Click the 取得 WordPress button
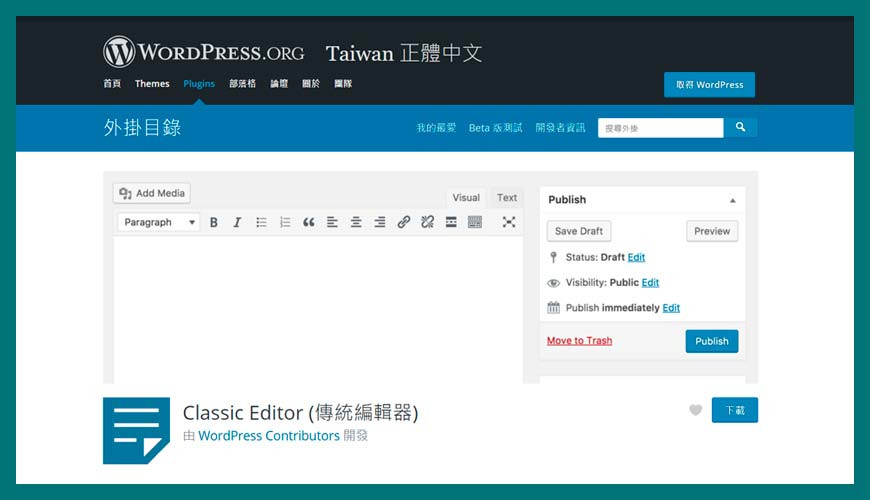The height and width of the screenshot is (500, 870). (709, 85)
